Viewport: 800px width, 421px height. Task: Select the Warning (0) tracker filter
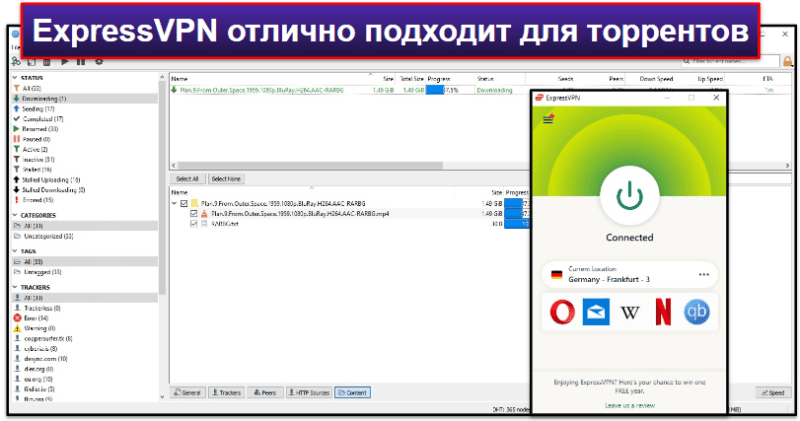tap(84, 329)
